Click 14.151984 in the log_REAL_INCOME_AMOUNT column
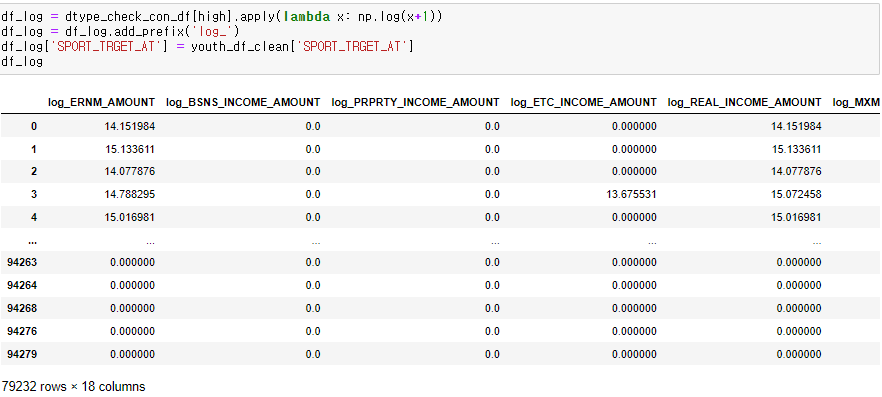 796,127
